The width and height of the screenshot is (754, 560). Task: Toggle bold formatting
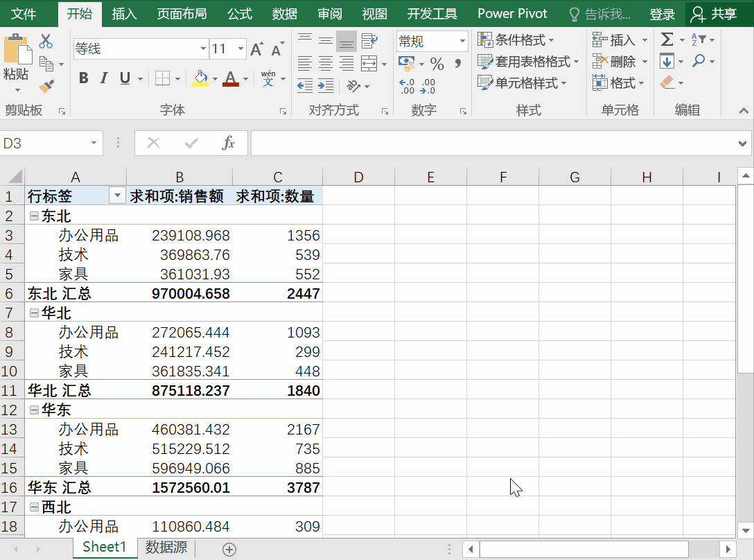coord(84,78)
